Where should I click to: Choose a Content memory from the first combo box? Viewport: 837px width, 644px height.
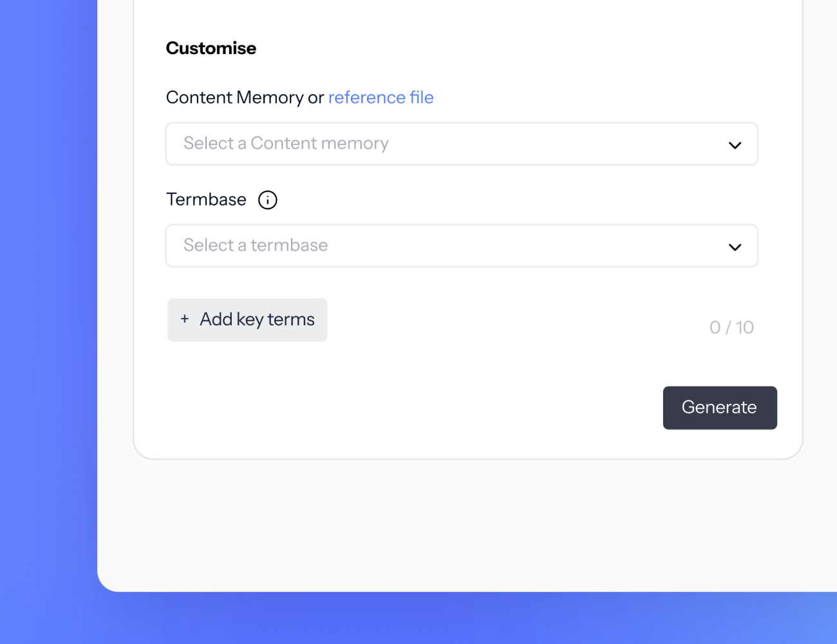pos(462,144)
